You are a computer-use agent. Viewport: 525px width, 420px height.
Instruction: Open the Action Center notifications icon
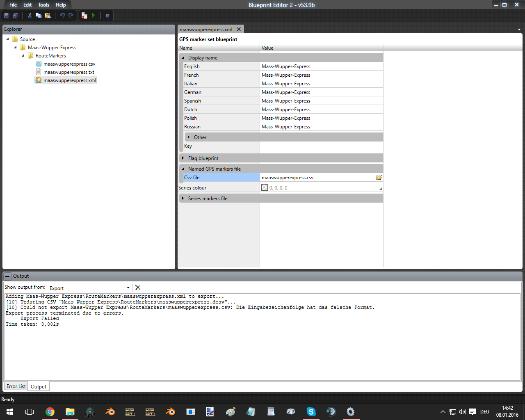click(x=472, y=412)
